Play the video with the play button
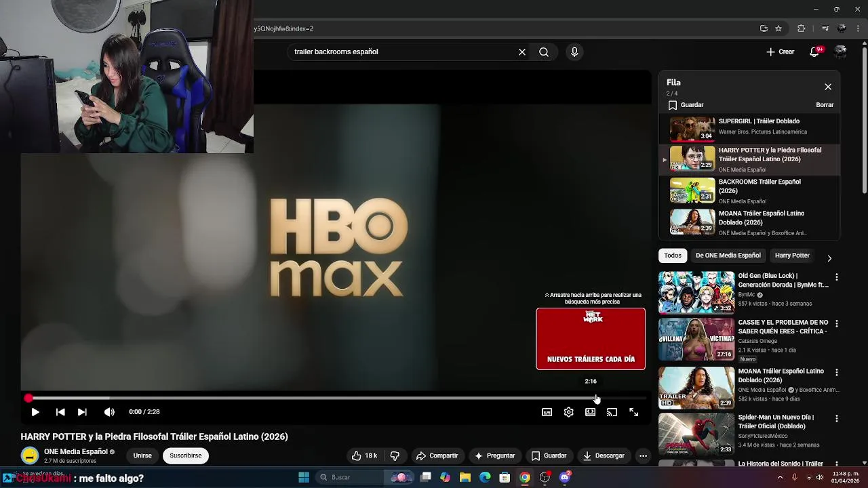The width and height of the screenshot is (868, 488). (35, 412)
